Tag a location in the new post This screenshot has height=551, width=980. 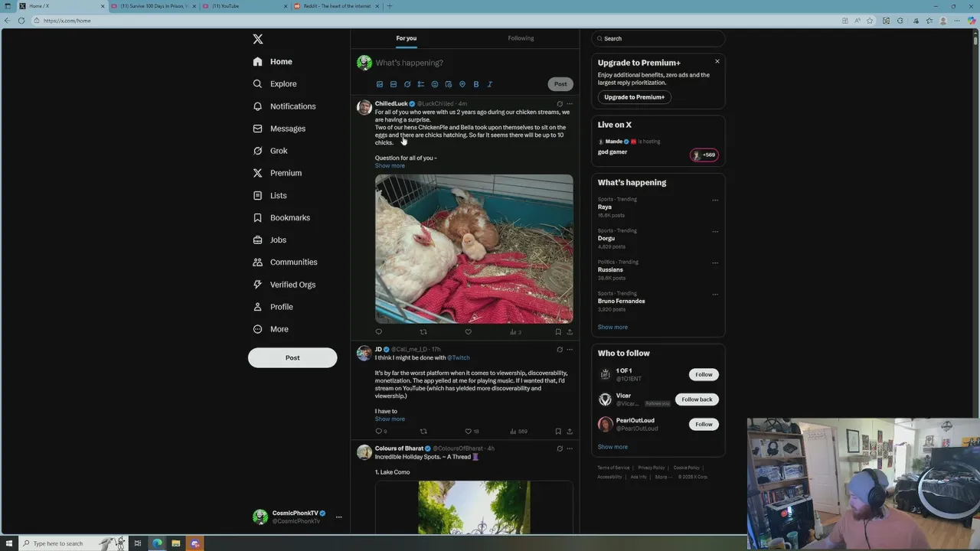[462, 84]
